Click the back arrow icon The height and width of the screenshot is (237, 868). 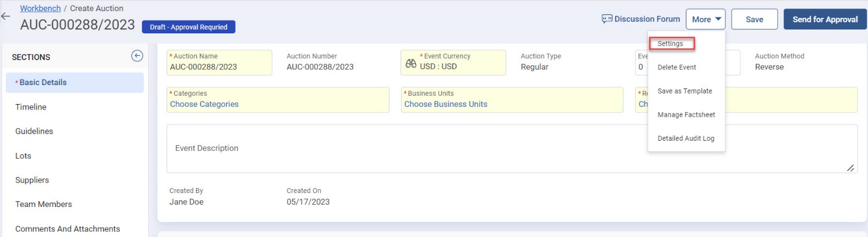pos(6,17)
